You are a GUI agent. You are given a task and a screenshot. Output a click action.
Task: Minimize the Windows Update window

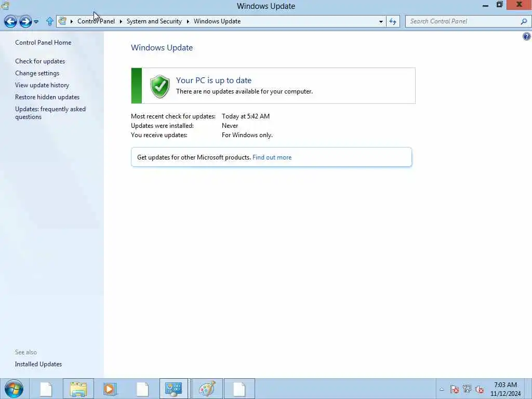click(x=486, y=5)
